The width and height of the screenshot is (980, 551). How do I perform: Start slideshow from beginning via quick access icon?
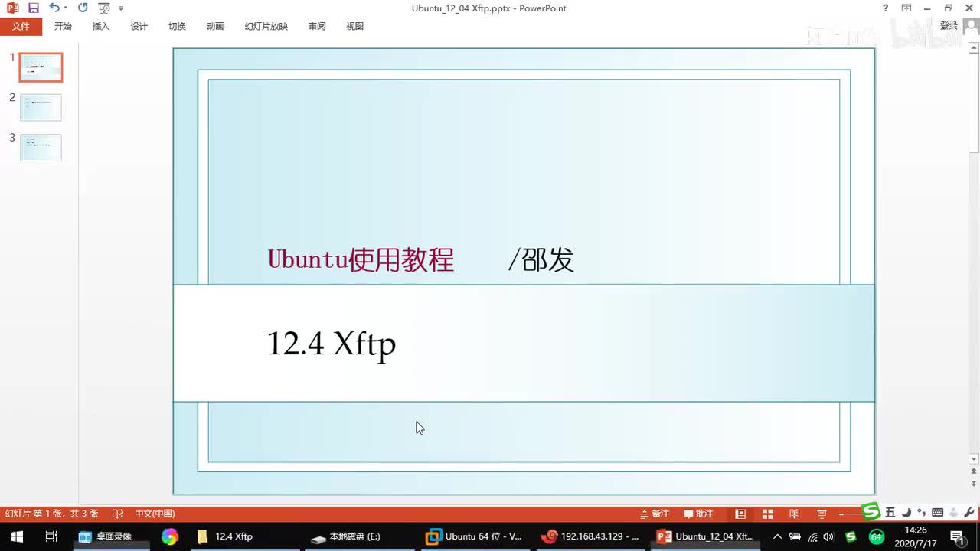click(x=104, y=8)
